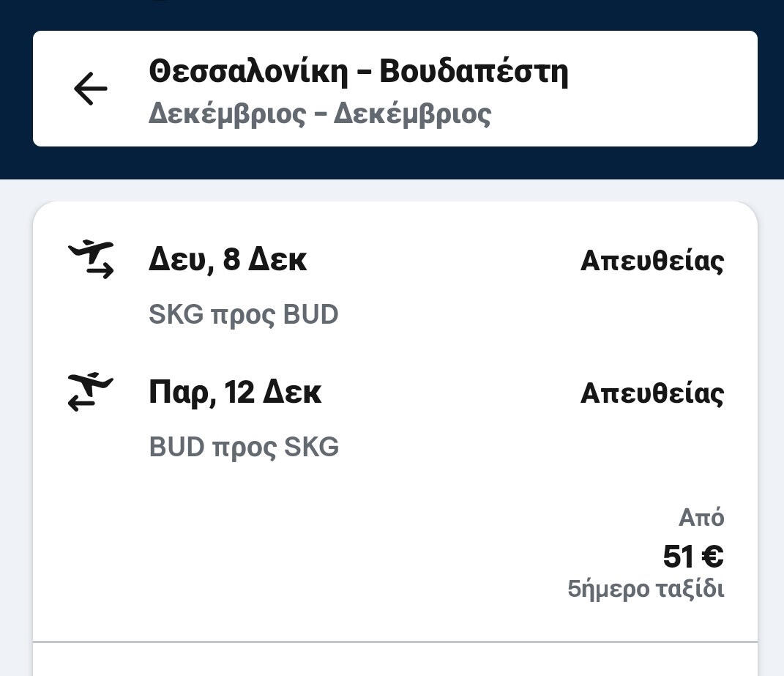
Task: Click the Από label above the price
Action: point(701,518)
